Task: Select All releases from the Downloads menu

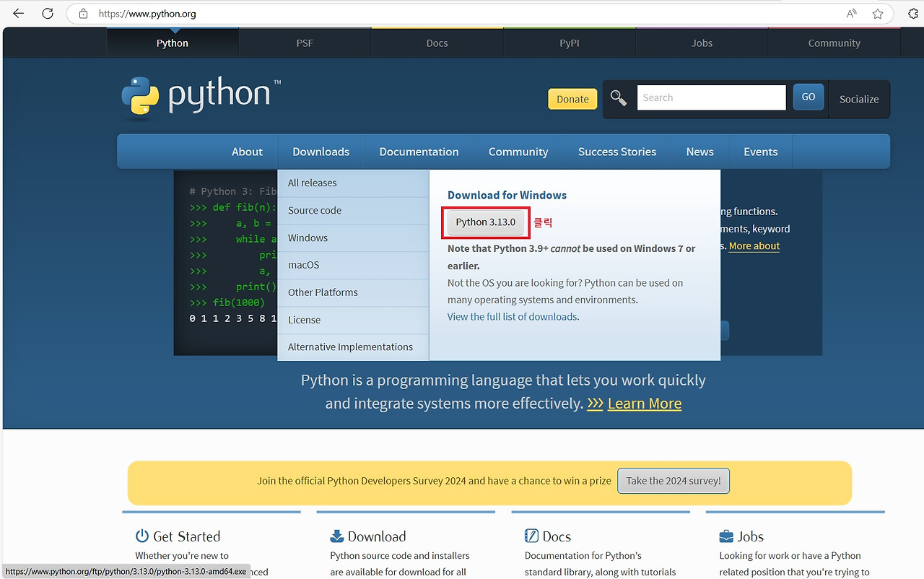Action: pyautogui.click(x=353, y=183)
